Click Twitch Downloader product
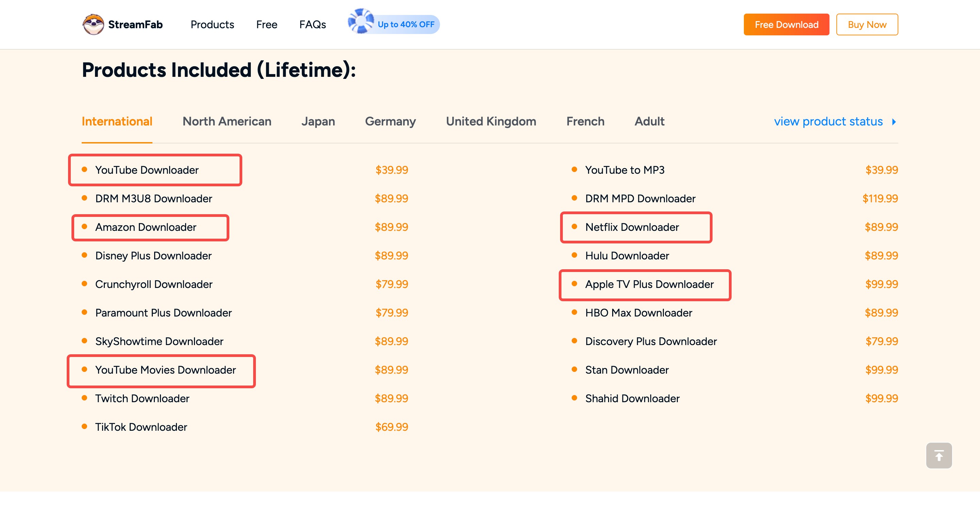 coord(142,398)
